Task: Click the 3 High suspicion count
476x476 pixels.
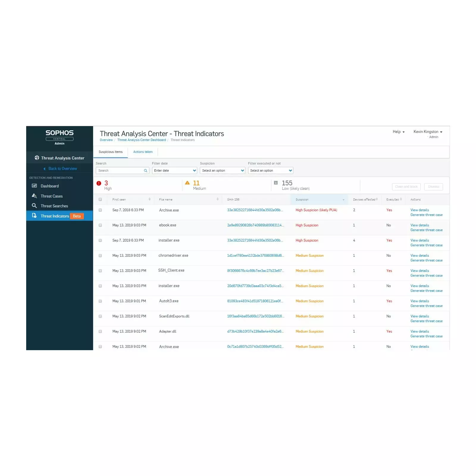Action: (x=106, y=183)
